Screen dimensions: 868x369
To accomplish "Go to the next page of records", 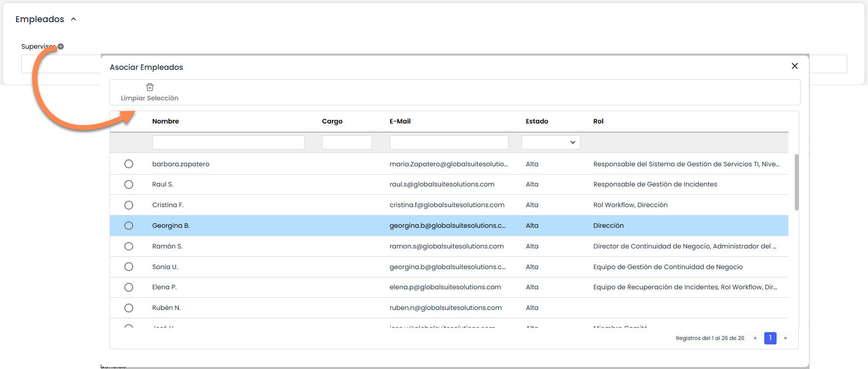I will point(785,338).
